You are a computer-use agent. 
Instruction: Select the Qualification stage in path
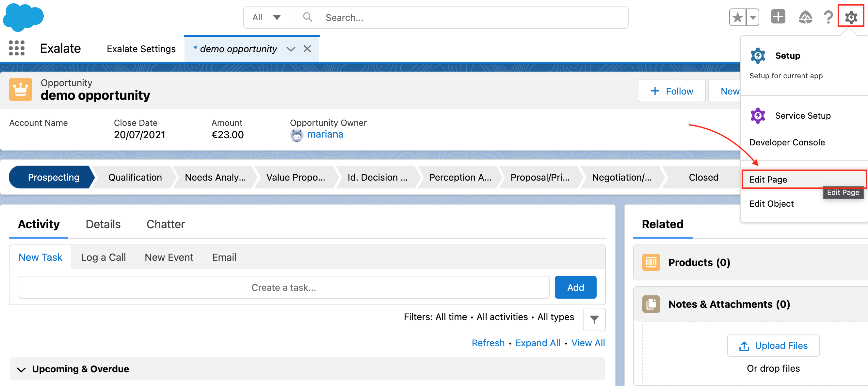pyautogui.click(x=135, y=177)
